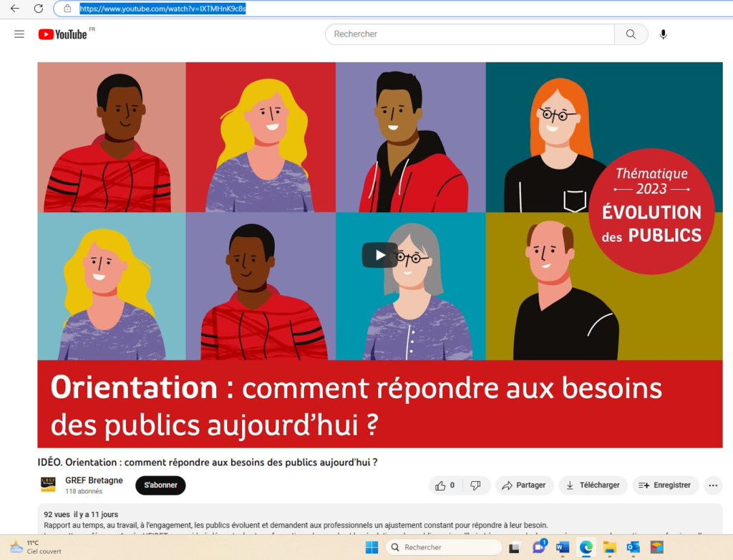This screenshot has height=560, width=733.
Task: Open the GREF Bretagne channel name link
Action: [94, 481]
